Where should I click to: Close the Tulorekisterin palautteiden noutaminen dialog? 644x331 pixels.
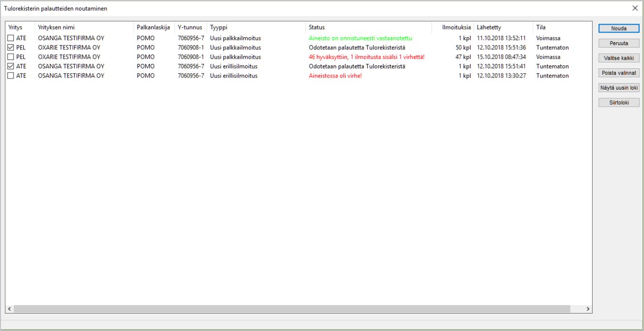pos(635,8)
